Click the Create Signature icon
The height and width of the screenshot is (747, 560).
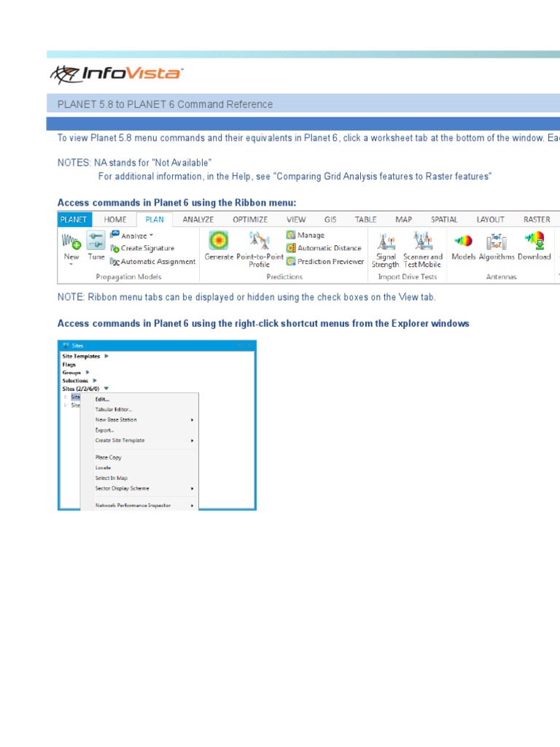tap(114, 248)
